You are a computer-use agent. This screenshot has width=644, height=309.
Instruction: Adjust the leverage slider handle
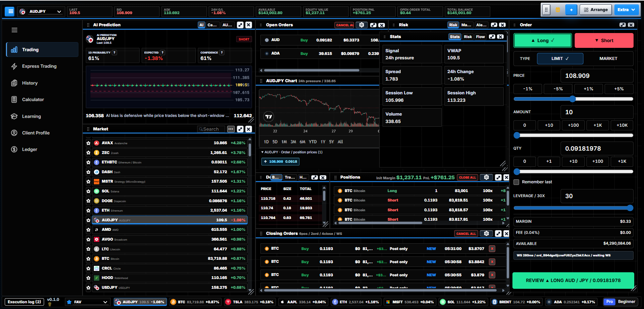pos(630,208)
